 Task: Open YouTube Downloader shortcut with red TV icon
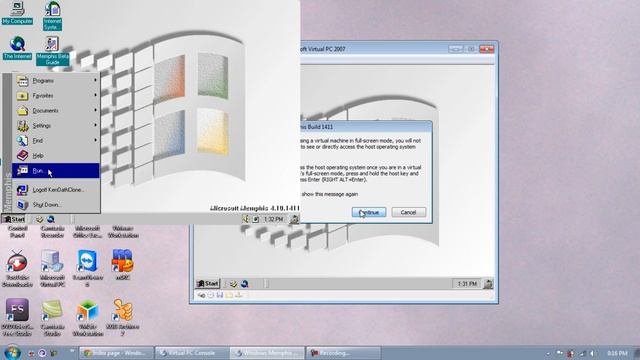point(17,268)
